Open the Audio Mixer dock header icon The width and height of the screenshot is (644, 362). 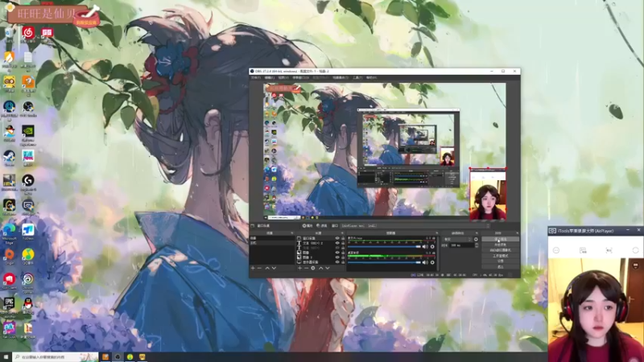436,233
